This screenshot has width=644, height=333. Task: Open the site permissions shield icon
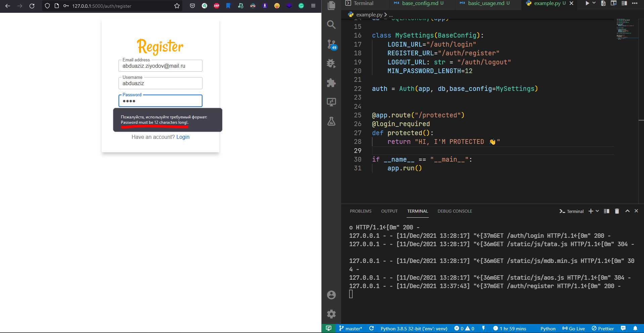coord(47,6)
